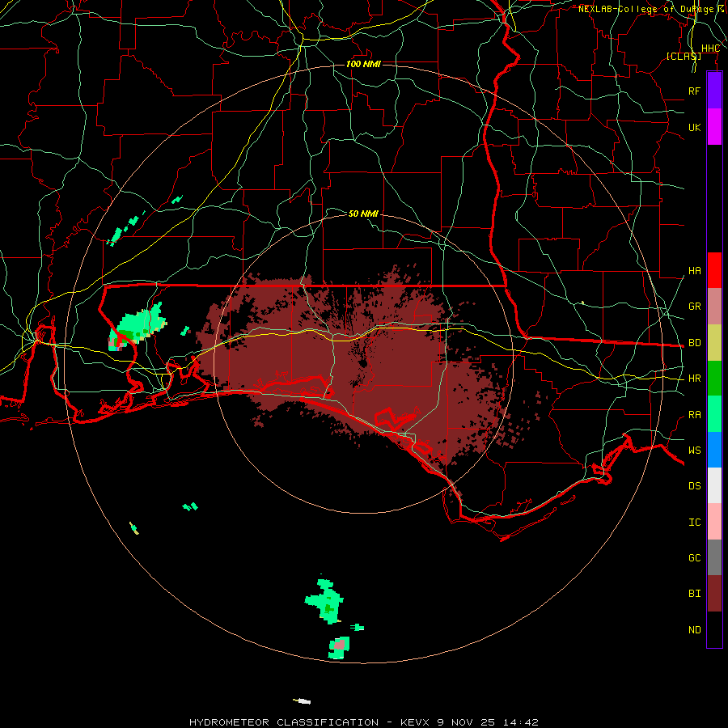The image size is (728, 728).
Task: Click the RF legend label
Action: click(694, 91)
